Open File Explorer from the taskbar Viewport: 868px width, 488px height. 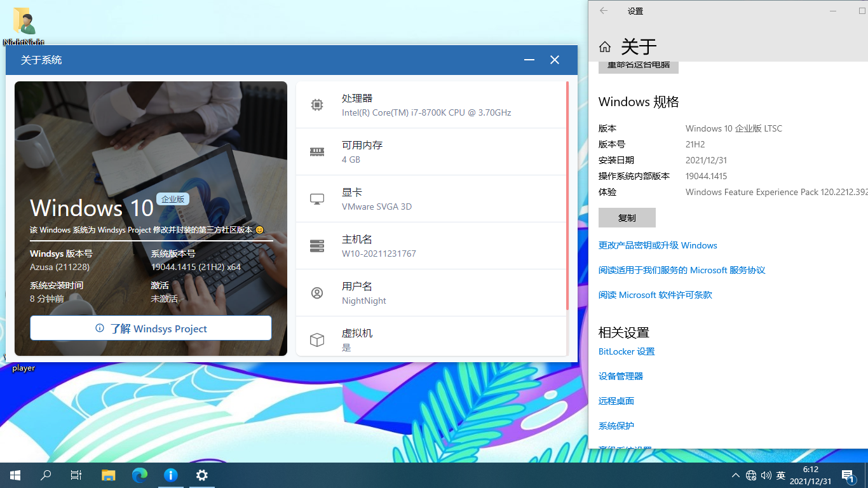pyautogui.click(x=109, y=475)
